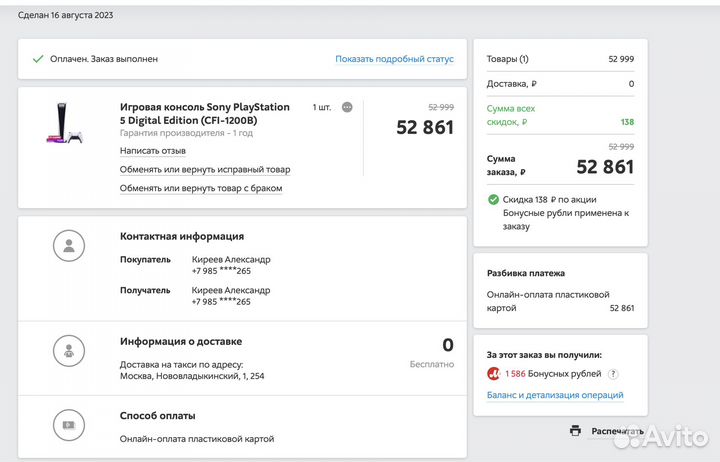This screenshot has height=462, width=720.
Task: Open 'Баланс и детализация операций' link
Action: [554, 395]
